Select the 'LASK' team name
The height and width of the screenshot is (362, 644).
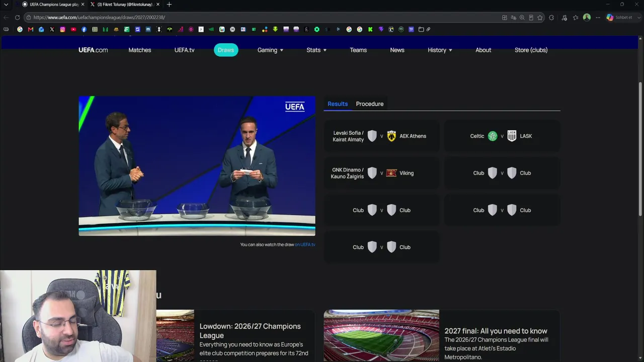[526, 136]
